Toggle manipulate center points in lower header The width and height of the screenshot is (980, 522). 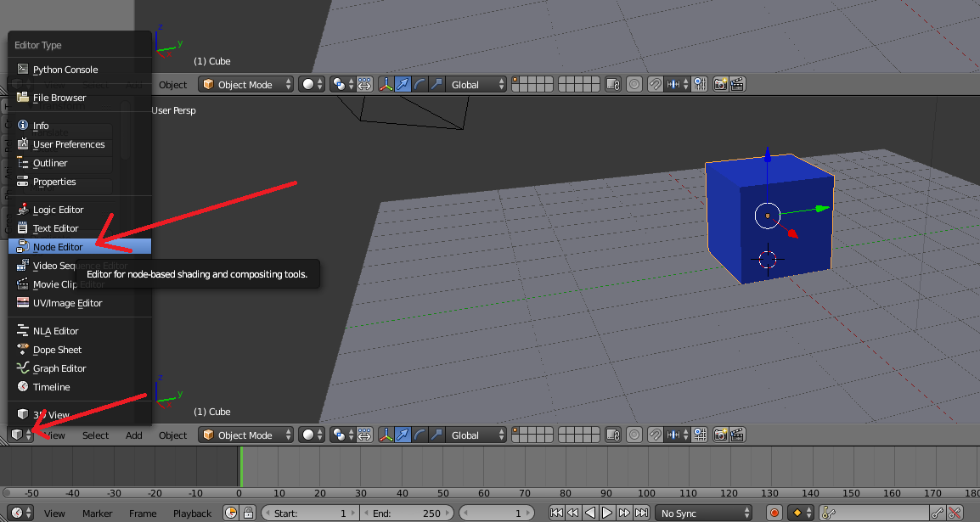(364, 435)
